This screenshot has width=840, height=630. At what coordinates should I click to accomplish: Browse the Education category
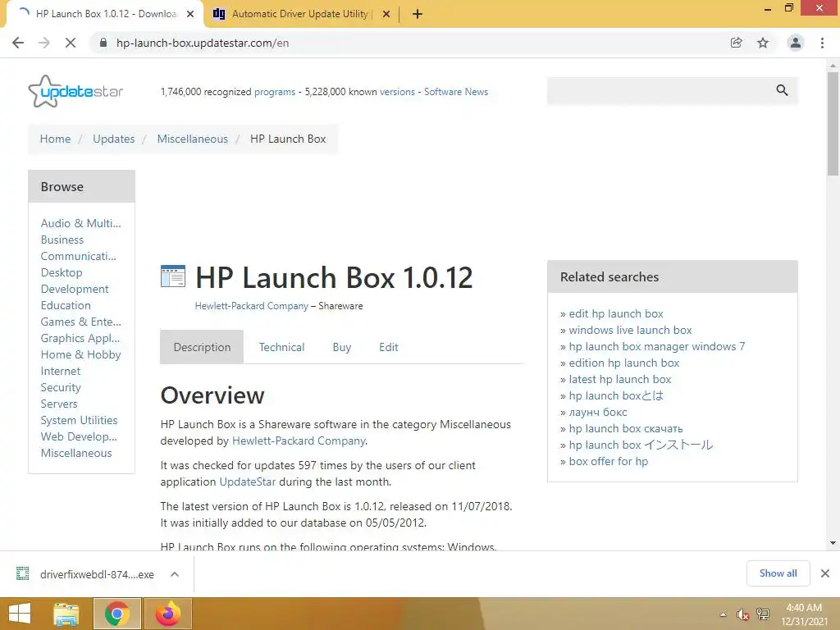(x=66, y=305)
